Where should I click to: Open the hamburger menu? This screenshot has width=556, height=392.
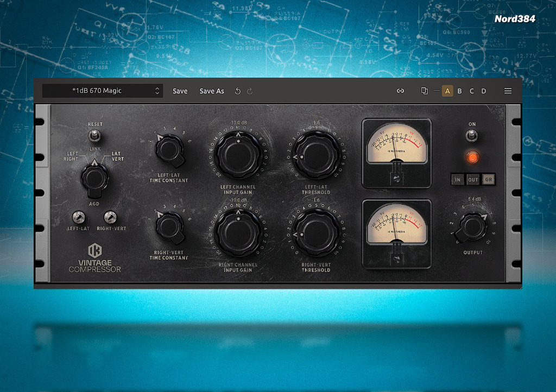click(508, 91)
